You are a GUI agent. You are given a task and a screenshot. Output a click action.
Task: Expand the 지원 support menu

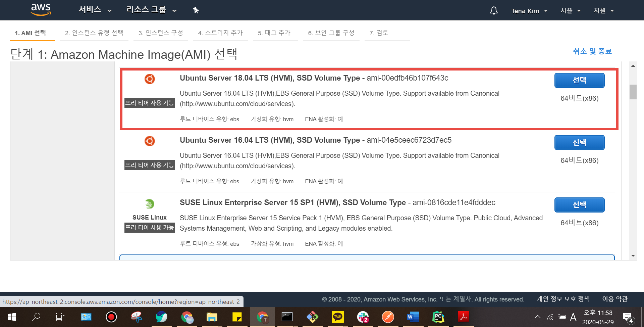[604, 11]
